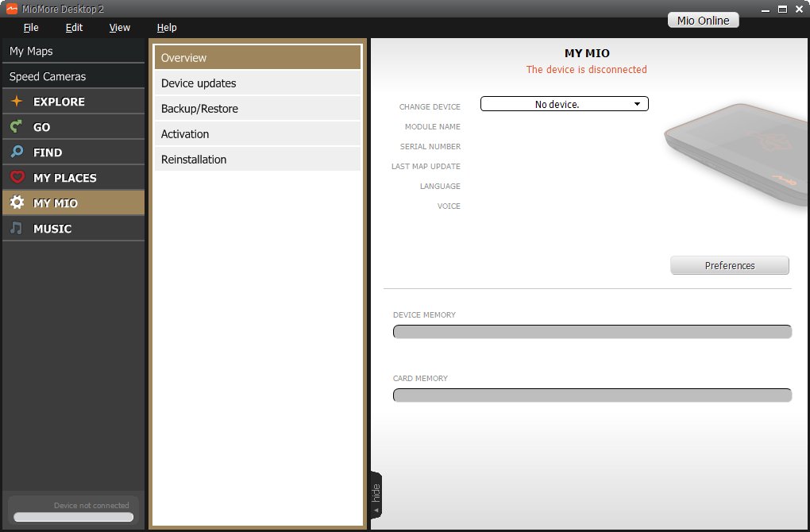Viewport: 810px width, 532px height.
Task: Click the 'Device not connected' status label
Action: click(91, 505)
